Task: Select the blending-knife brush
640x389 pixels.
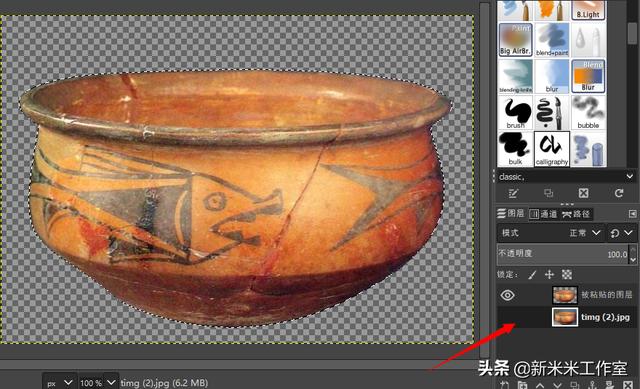Action: pos(516,76)
